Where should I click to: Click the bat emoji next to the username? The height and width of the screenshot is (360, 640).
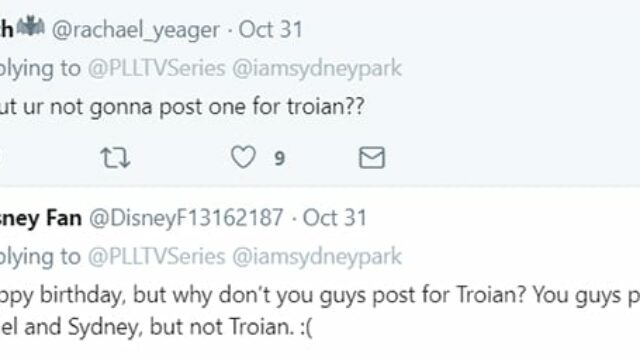pos(31,26)
